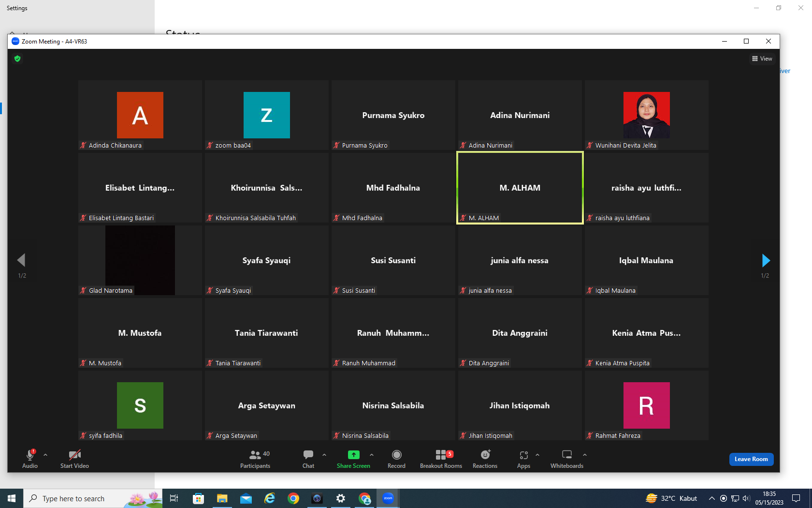812x508 pixels.
Task: Go to next gallery page arrow
Action: click(x=766, y=261)
